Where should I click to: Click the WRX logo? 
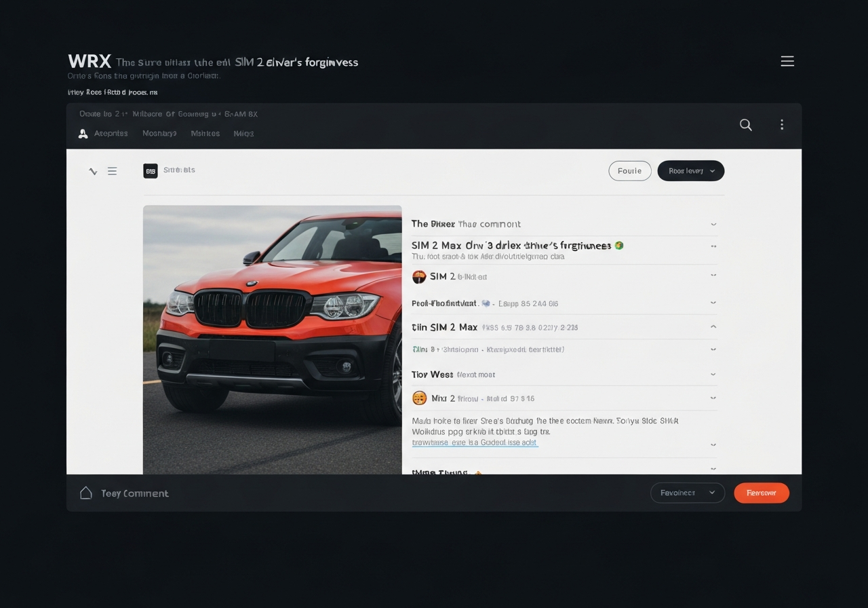pos(90,62)
